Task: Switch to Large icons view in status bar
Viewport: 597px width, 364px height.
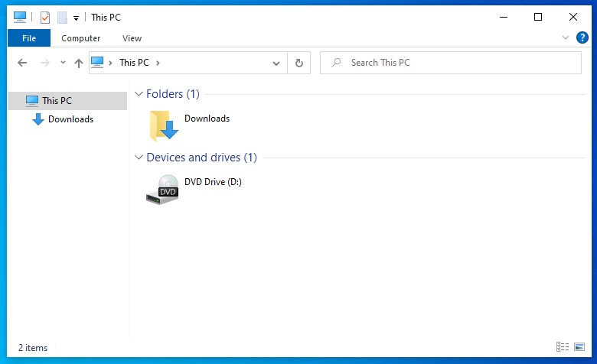Action: click(x=579, y=347)
